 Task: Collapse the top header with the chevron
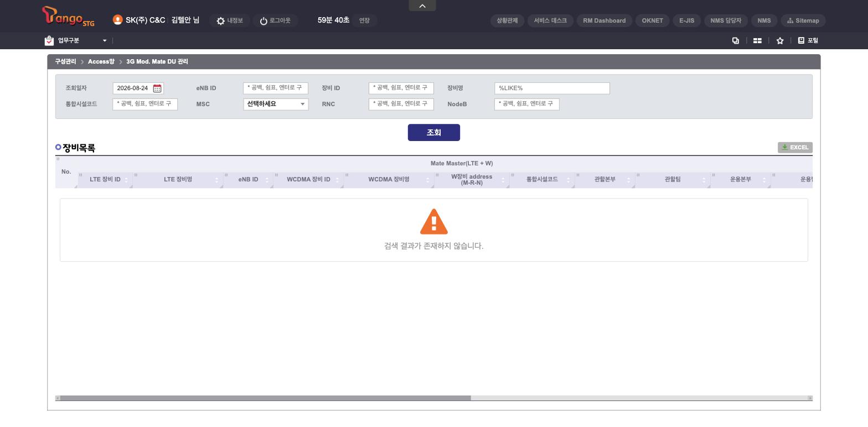pos(422,6)
